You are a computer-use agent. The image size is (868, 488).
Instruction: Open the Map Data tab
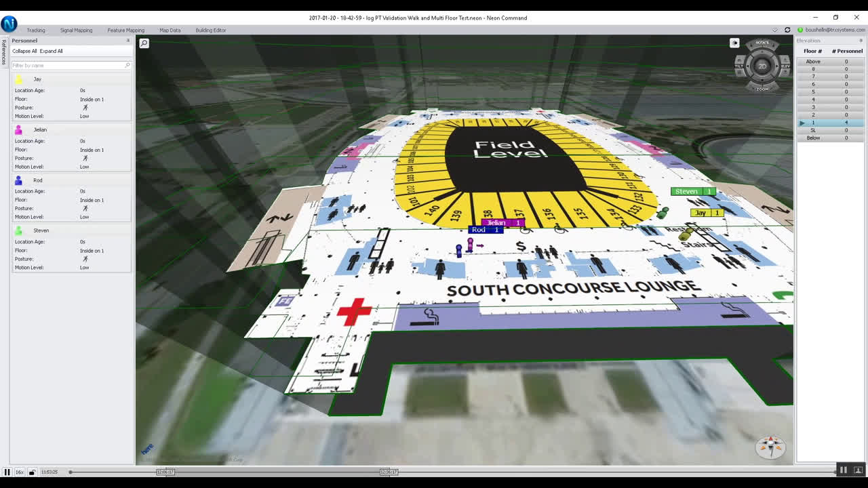click(170, 30)
